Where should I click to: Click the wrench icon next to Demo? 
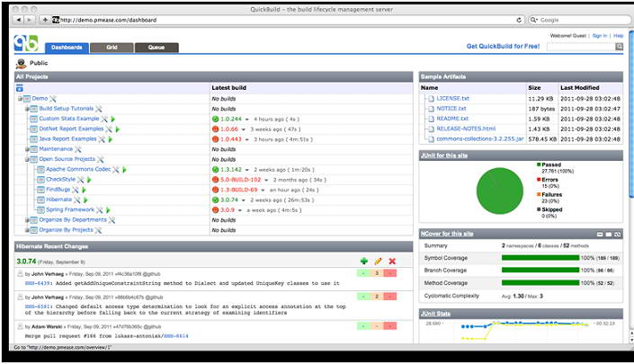click(x=52, y=99)
